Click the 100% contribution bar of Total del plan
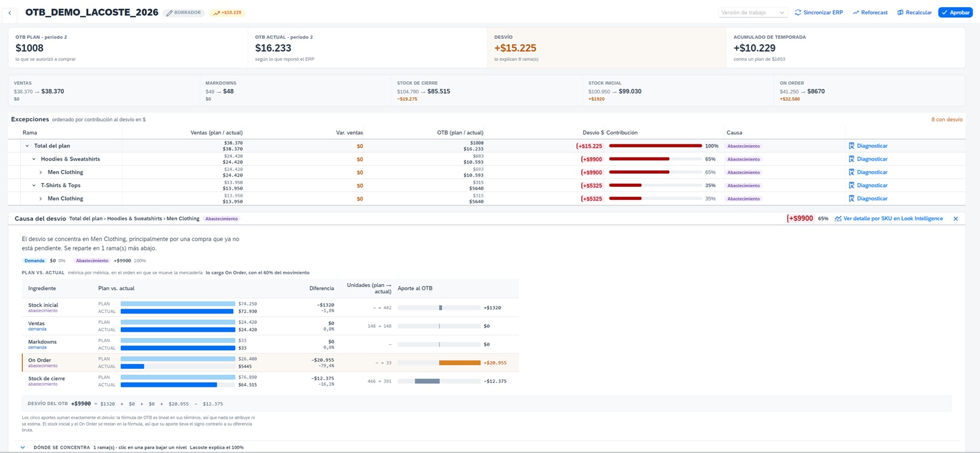 655,146
